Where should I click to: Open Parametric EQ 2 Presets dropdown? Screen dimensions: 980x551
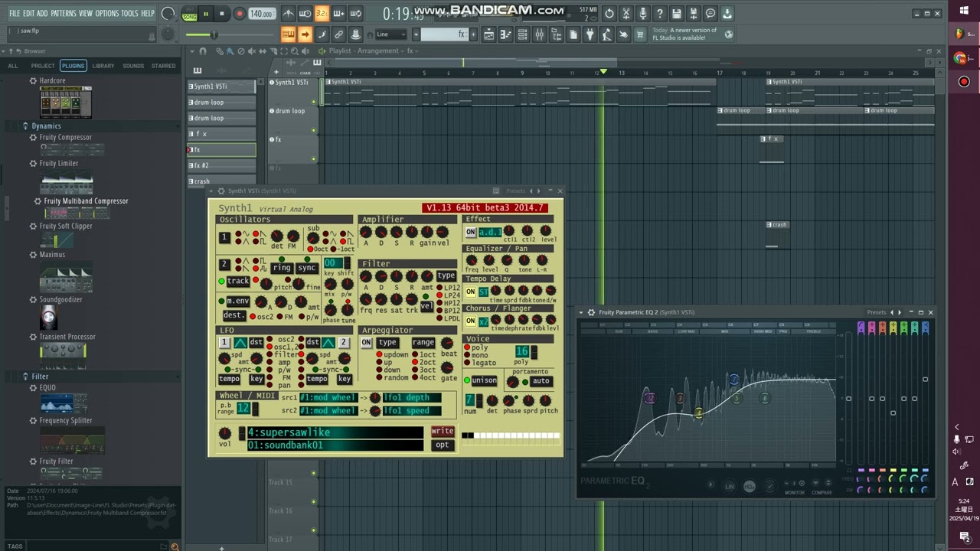click(x=876, y=312)
